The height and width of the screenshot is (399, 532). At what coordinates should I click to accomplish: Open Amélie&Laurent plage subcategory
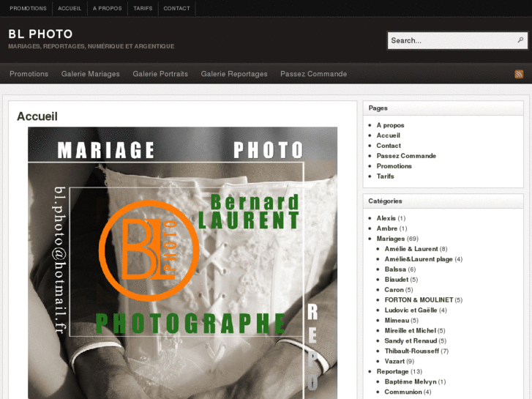tap(419, 259)
